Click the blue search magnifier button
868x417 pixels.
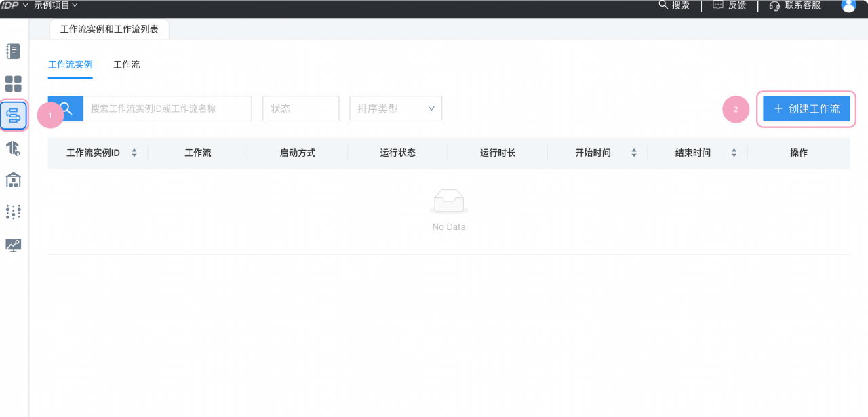[x=66, y=108]
